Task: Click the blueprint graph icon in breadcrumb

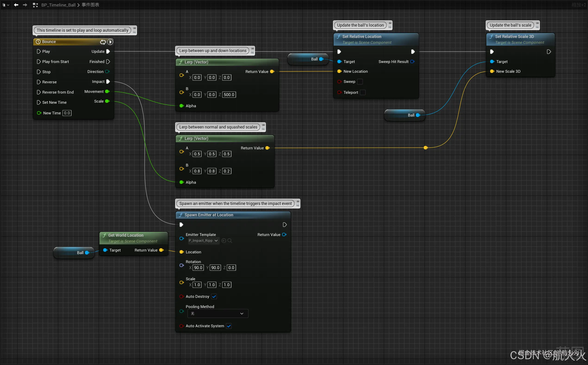Action: coord(35,5)
